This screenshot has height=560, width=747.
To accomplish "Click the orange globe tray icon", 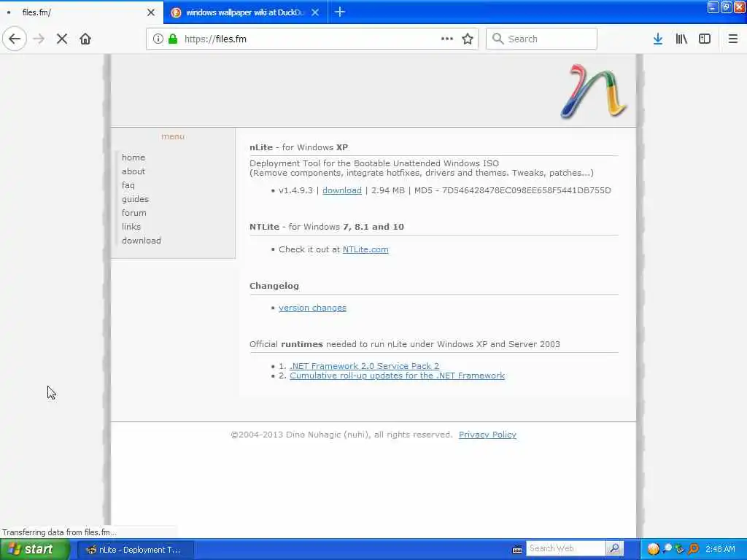I will tap(653, 549).
